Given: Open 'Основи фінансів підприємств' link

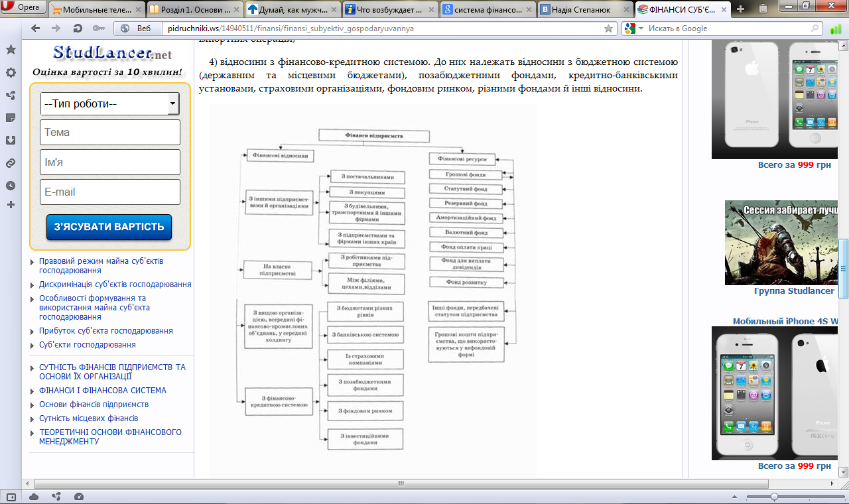Looking at the screenshot, I should click(x=94, y=405).
